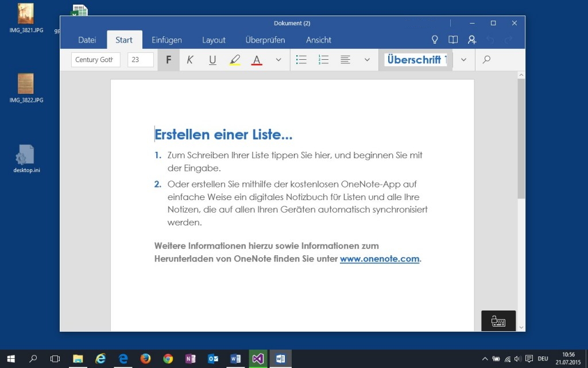588x368 pixels.
Task: Show the on-screen touch keyboard button
Action: tap(498, 321)
